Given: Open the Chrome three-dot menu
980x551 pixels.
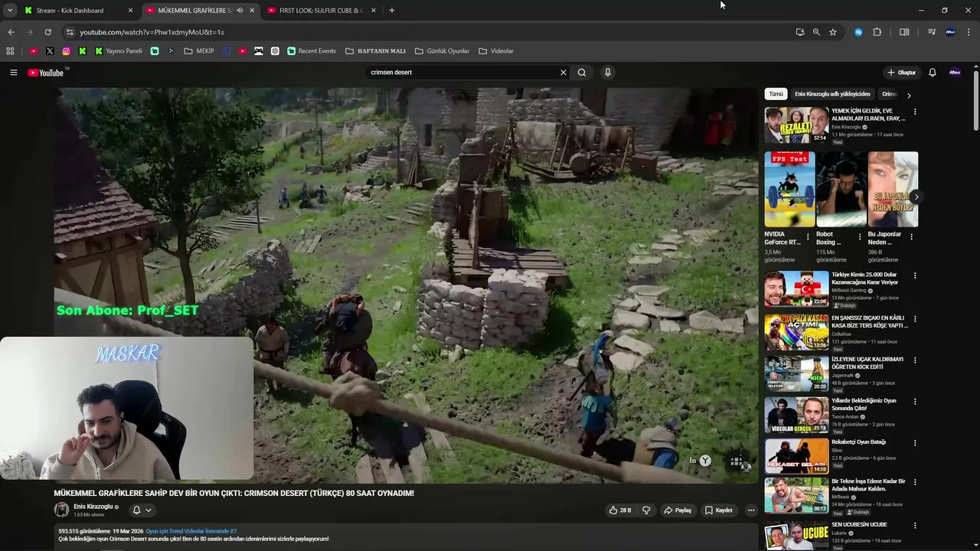Looking at the screenshot, I should 969,32.
